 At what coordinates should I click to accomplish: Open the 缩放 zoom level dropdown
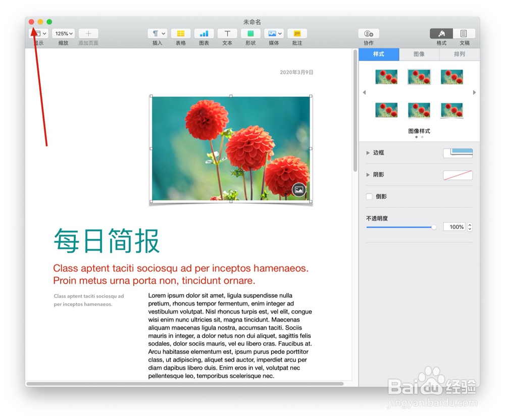pyautogui.click(x=63, y=33)
